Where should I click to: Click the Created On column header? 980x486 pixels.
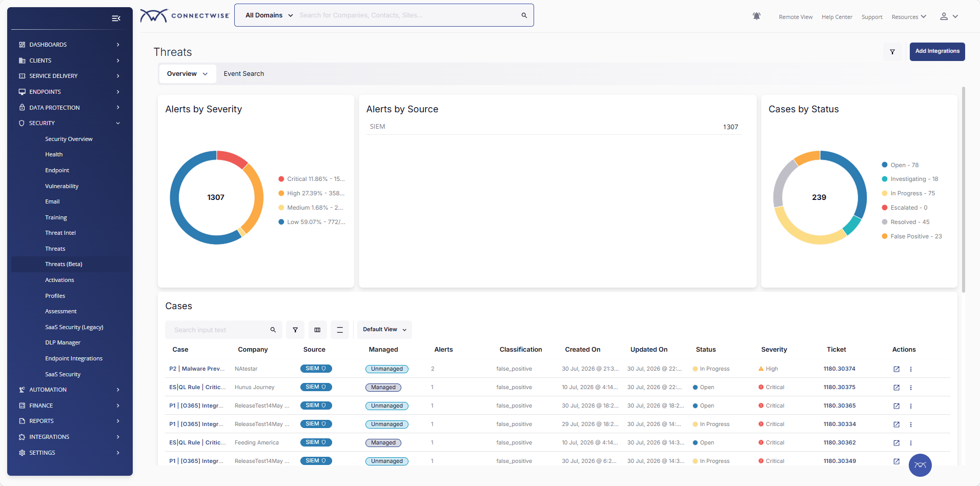tap(583, 350)
